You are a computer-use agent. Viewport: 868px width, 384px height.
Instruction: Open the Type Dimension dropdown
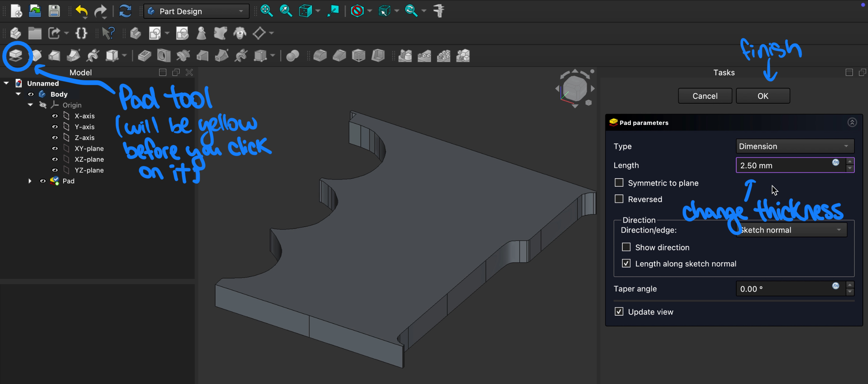click(794, 146)
